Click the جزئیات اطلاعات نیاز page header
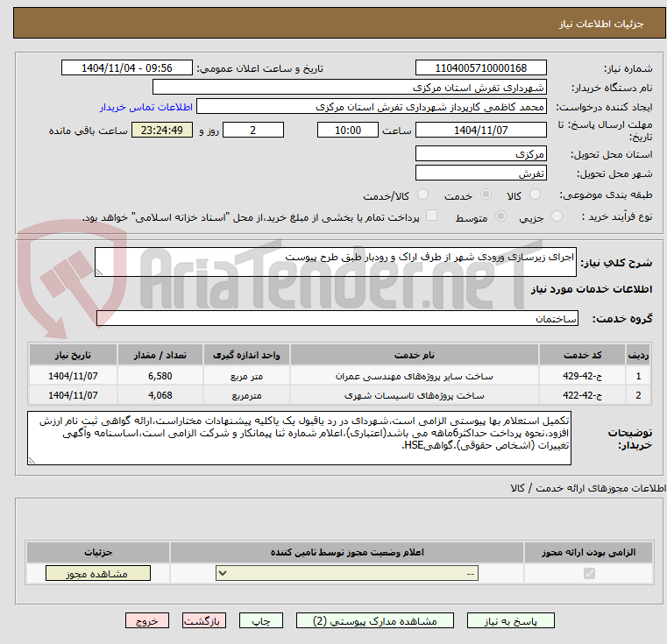The image size is (667, 644). (600, 24)
